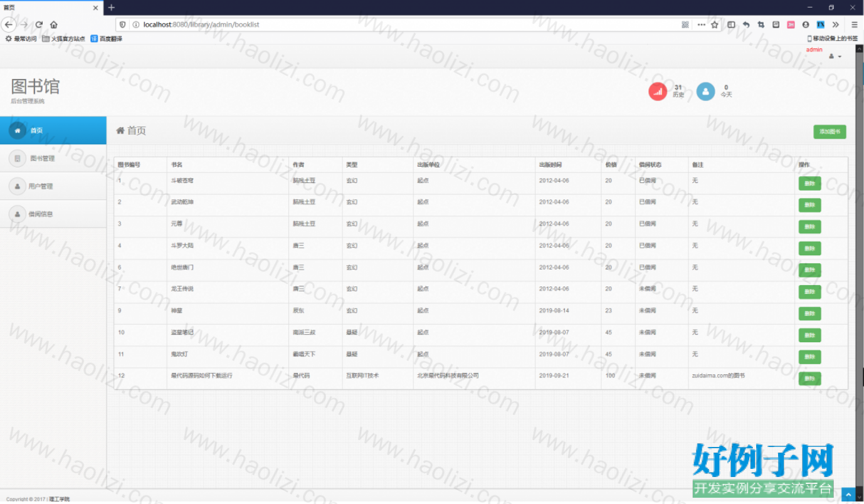
Task: Click the blue TX extension icon
Action: click(820, 24)
